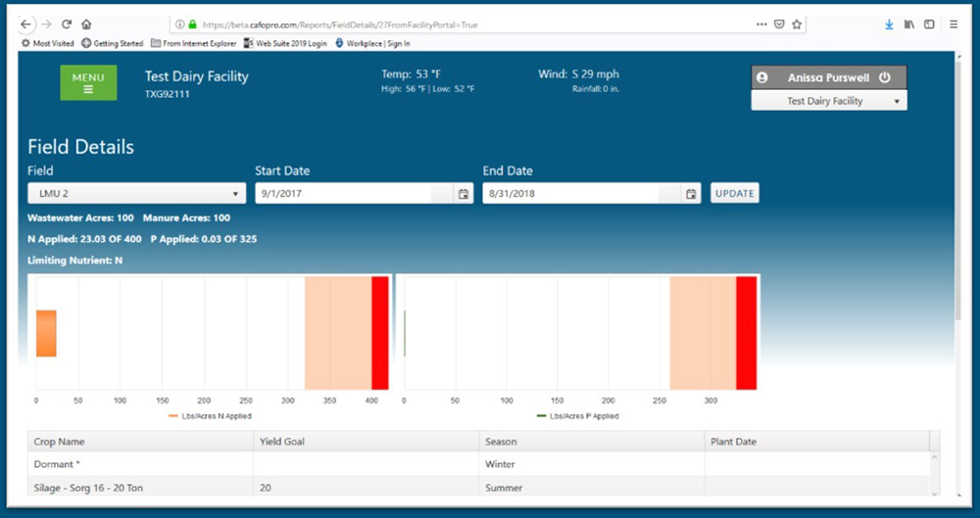Click the green MENU button

pos(88,82)
